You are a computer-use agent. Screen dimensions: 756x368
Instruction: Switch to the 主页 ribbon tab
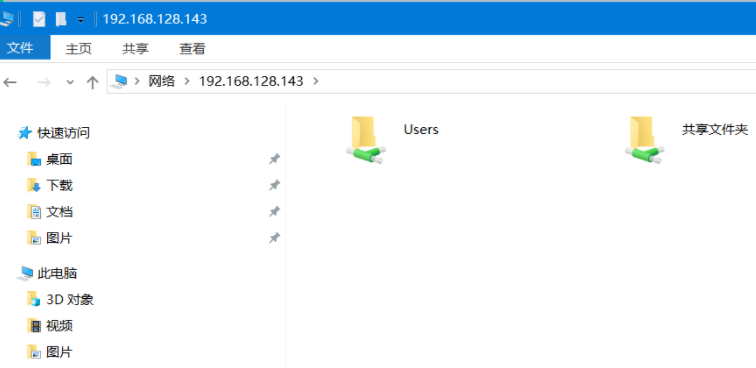click(79, 49)
